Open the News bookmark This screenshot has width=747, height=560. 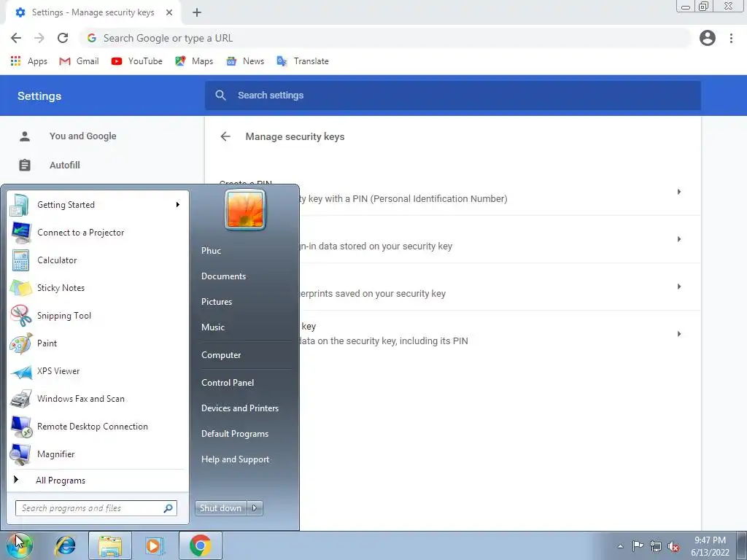(x=245, y=61)
